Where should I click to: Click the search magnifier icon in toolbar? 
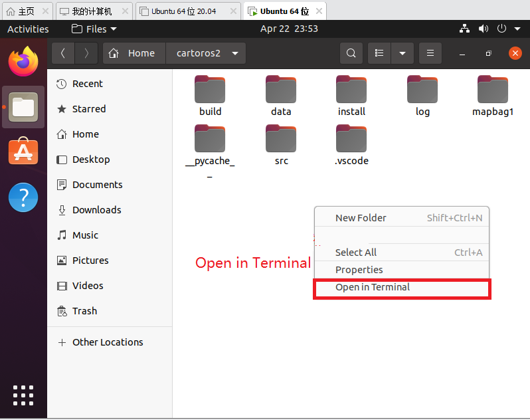click(351, 53)
